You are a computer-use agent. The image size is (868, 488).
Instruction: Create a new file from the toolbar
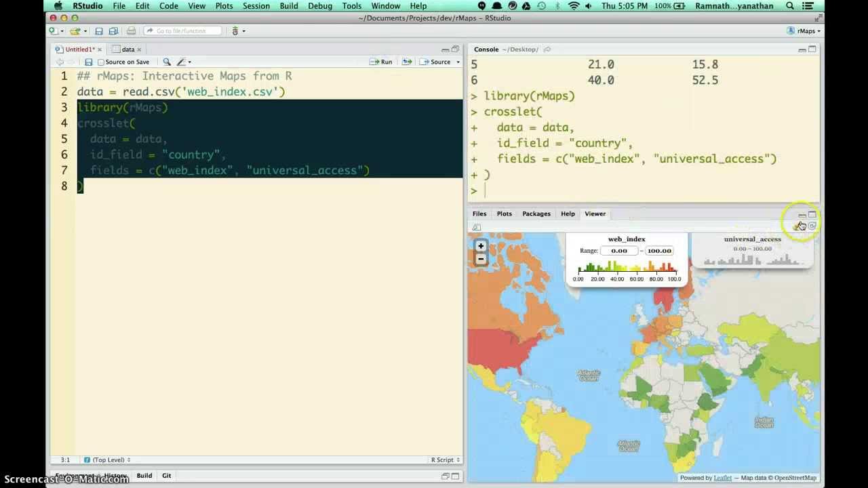tap(52, 31)
